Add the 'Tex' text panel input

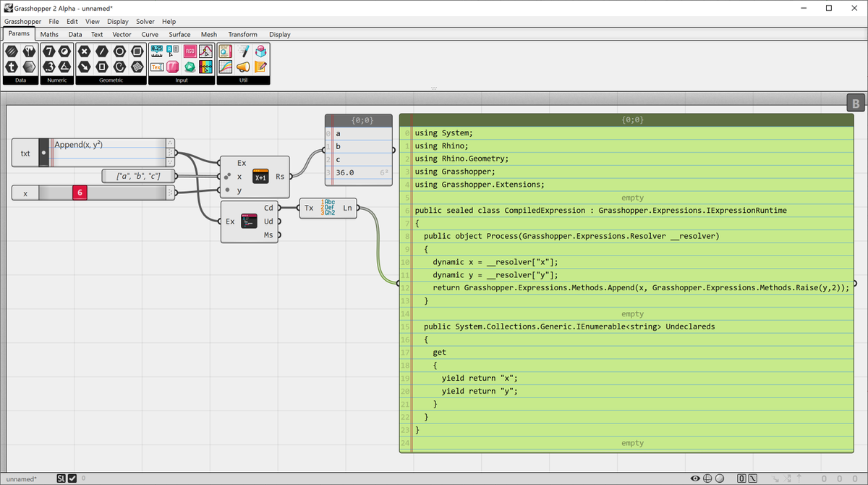point(157,67)
